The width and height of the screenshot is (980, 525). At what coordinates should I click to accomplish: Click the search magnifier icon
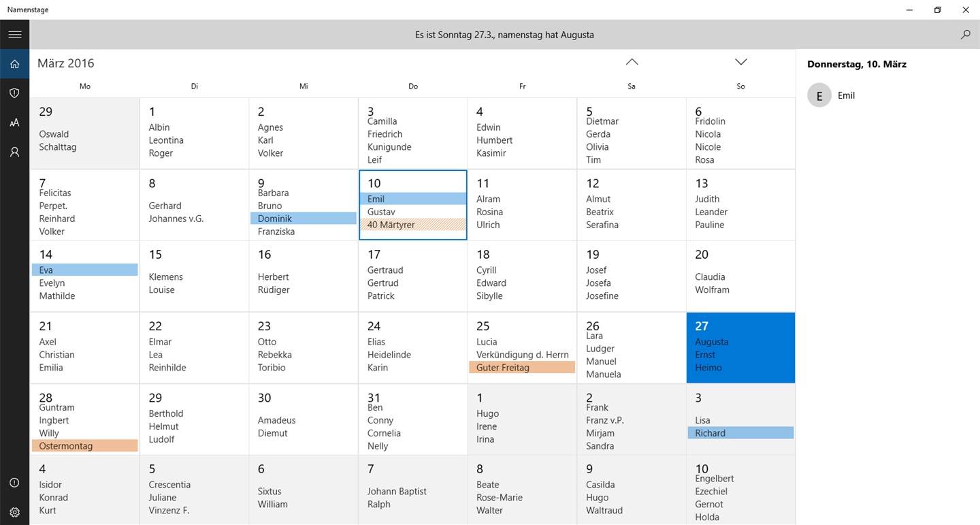click(965, 34)
